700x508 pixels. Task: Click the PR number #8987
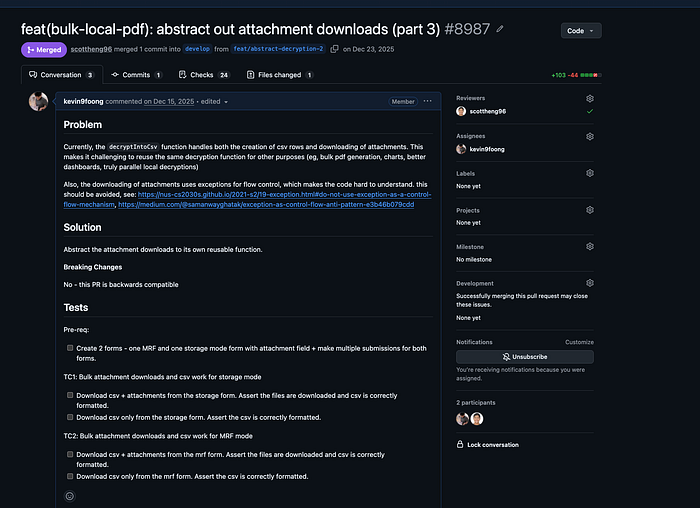pyautogui.click(x=467, y=29)
